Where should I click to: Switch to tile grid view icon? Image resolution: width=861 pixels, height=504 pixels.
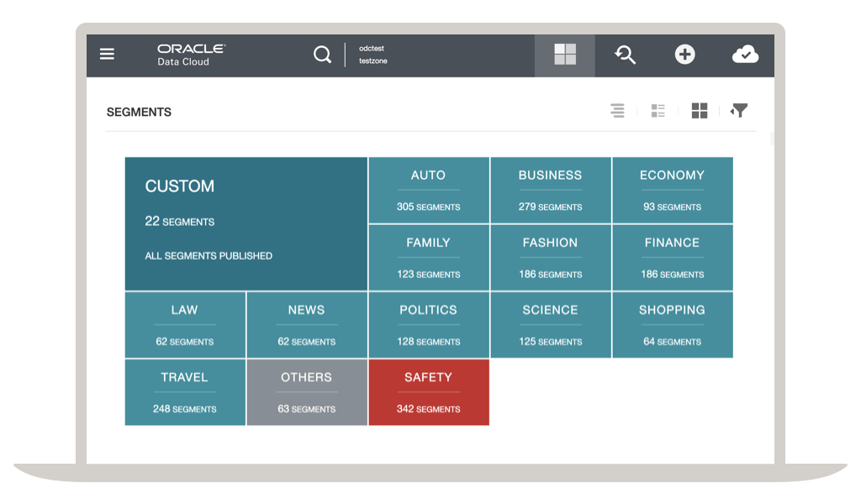(x=699, y=110)
